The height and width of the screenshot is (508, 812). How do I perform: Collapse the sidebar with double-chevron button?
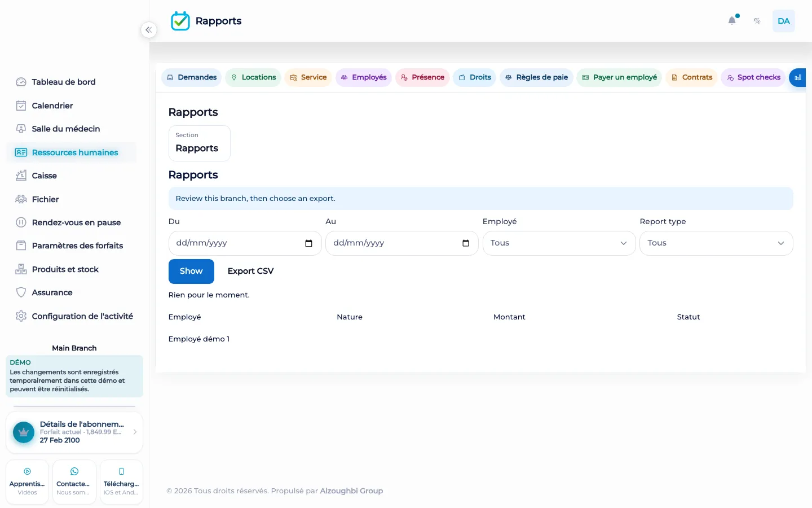click(148, 30)
